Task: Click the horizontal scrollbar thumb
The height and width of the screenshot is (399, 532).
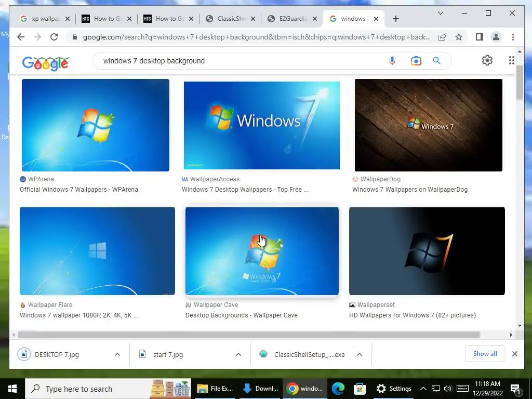Action: [249, 335]
